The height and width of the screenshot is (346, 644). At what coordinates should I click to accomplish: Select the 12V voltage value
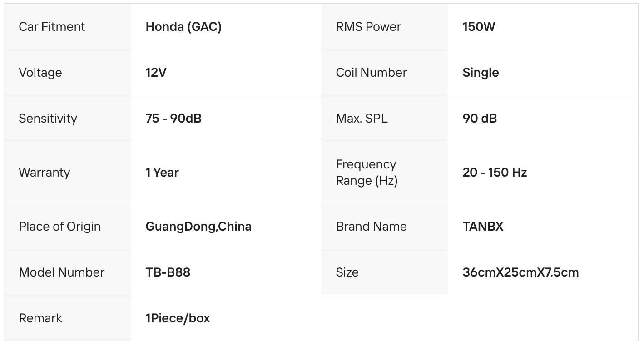click(x=156, y=73)
